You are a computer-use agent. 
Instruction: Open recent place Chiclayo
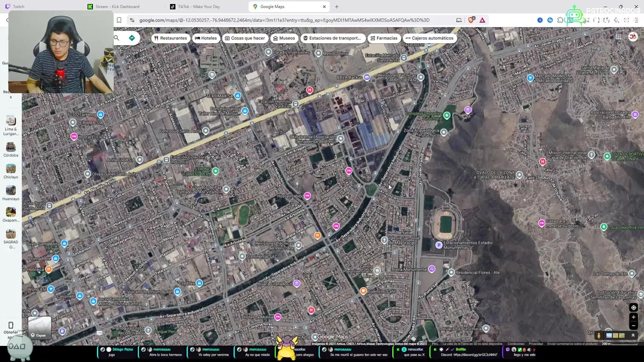click(x=11, y=171)
